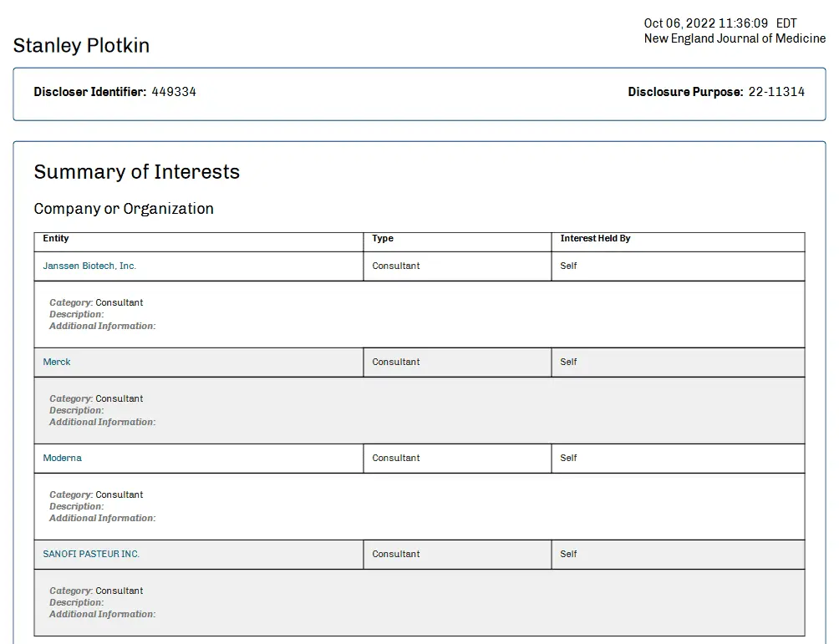The height and width of the screenshot is (644, 839).
Task: Select the Discloser Identifier number 449334
Action: 174,92
